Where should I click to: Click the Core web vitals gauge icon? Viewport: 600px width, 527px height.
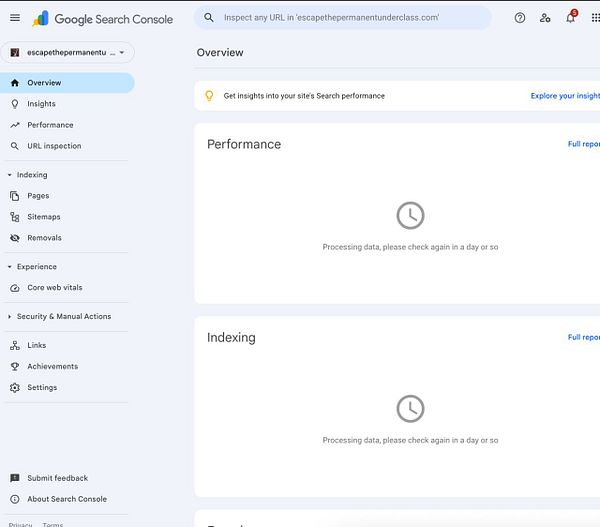pos(15,288)
